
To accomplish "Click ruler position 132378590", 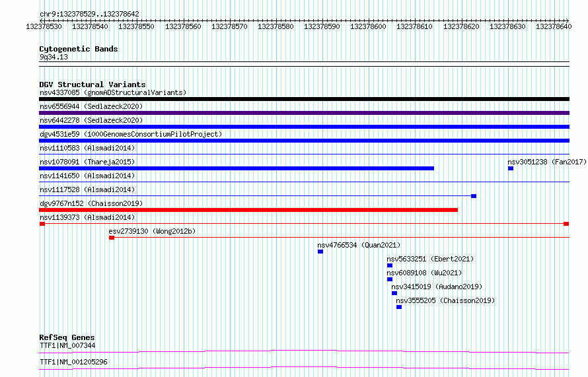I will click(322, 26).
